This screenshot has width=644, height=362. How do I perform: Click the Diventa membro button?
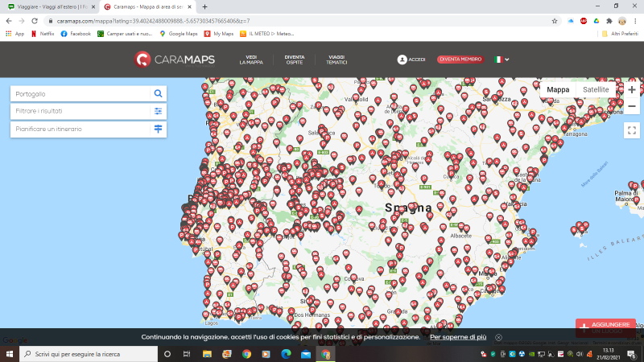pos(460,60)
